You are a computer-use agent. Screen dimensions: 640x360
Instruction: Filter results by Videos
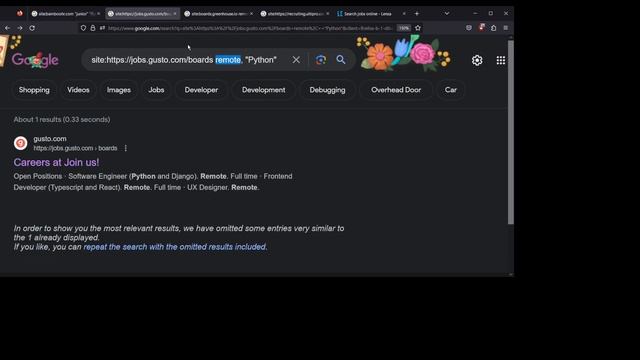(78, 90)
